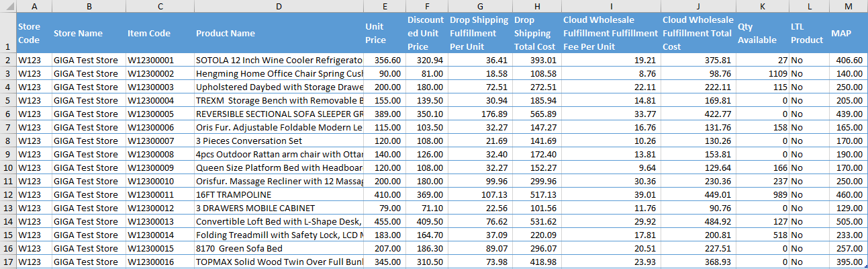Screen dimensions: 868x269
Task: Select the column D header
Action: (279, 6)
